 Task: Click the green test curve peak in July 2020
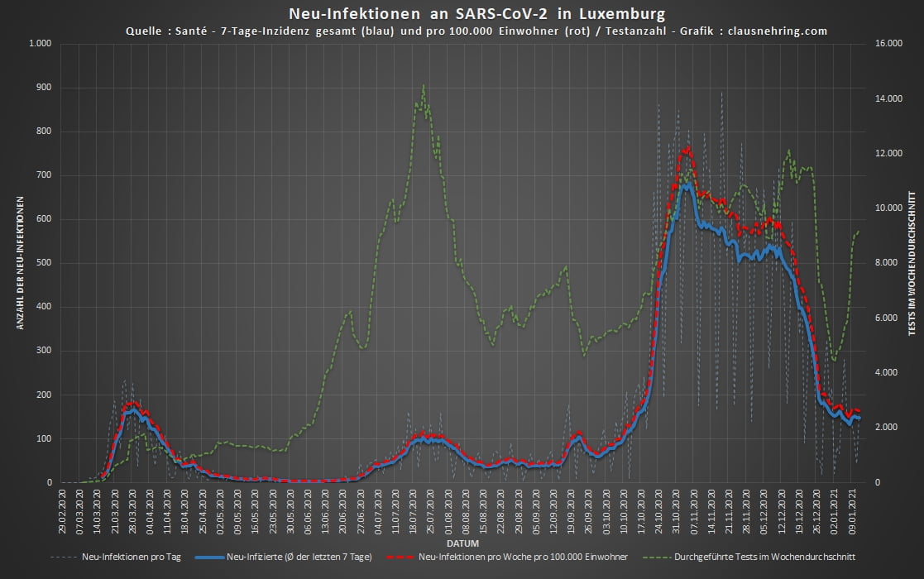[424, 86]
